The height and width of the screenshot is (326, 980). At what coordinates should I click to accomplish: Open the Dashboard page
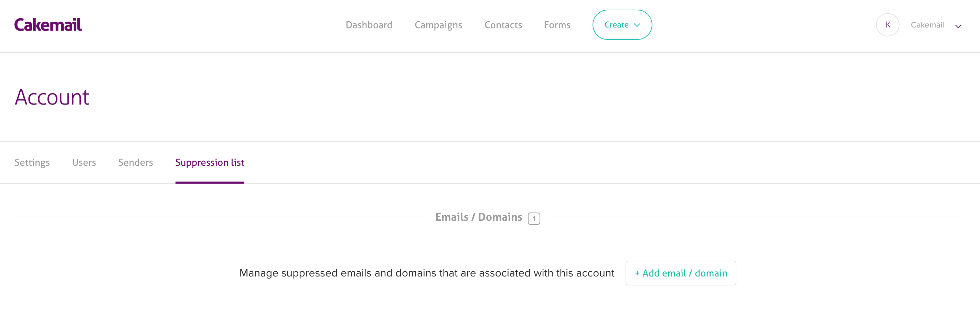[x=369, y=25]
